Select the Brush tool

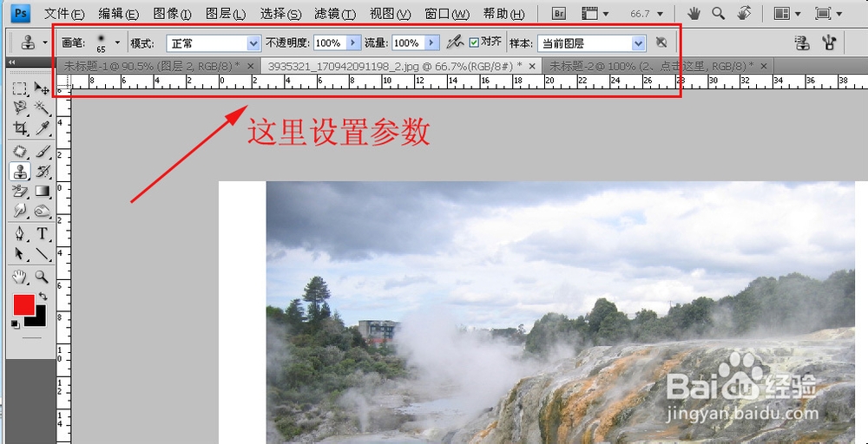click(42, 151)
